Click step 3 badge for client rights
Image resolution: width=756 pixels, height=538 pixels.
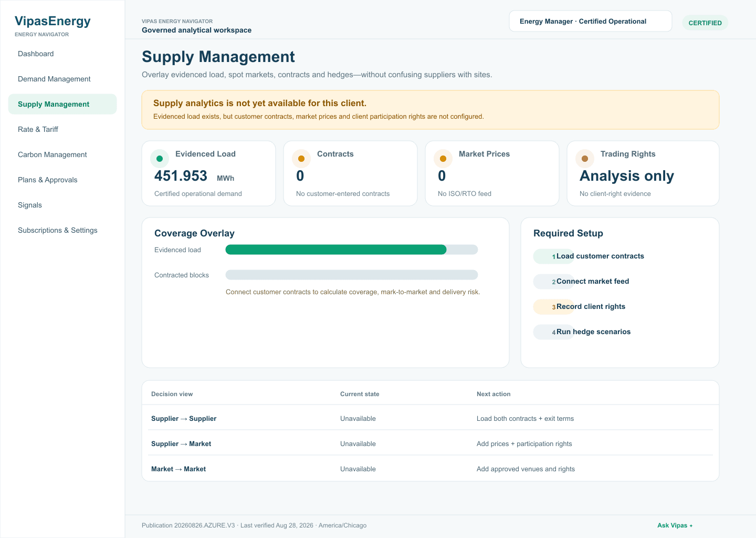tap(553, 307)
